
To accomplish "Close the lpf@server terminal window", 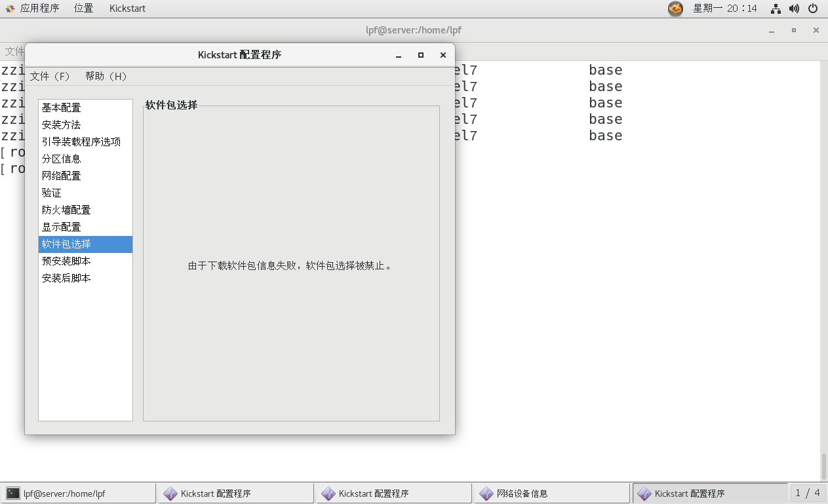I will tap(816, 30).
